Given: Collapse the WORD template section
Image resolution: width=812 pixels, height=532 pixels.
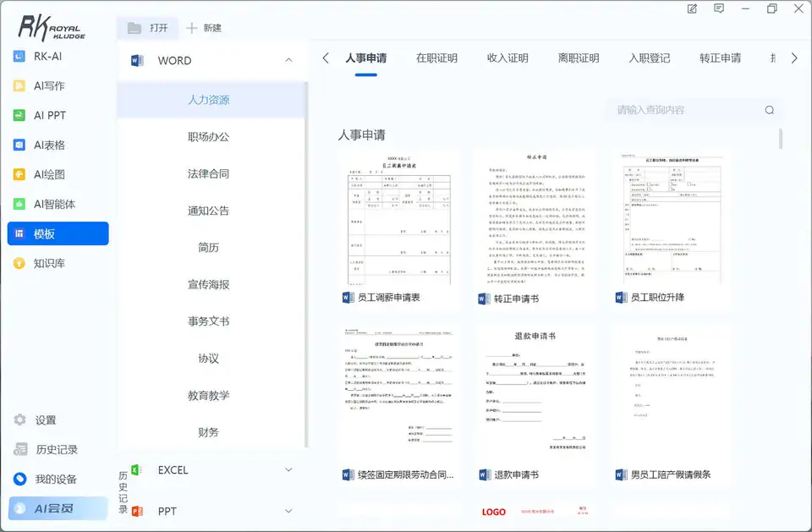Looking at the screenshot, I should pyautogui.click(x=289, y=60).
